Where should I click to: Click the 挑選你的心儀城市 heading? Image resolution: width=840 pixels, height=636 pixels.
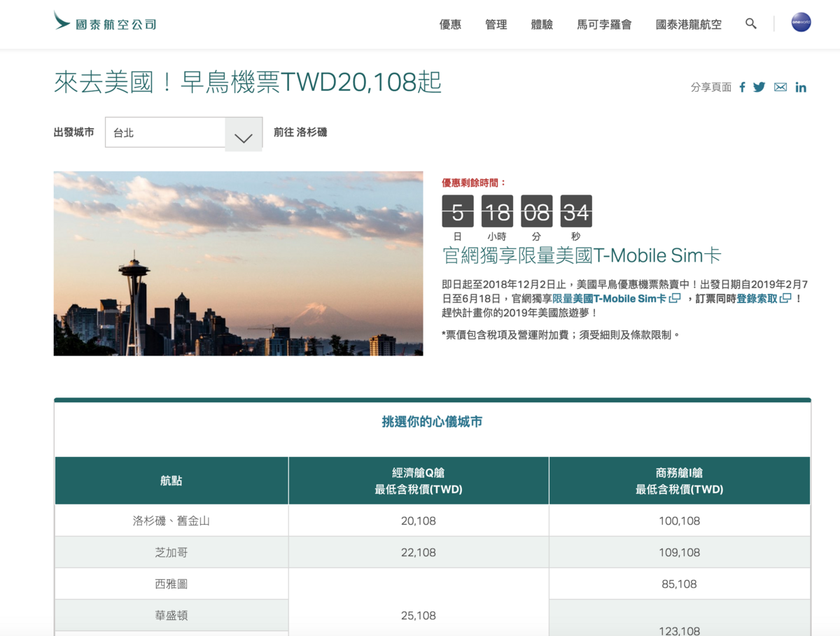pos(432,422)
